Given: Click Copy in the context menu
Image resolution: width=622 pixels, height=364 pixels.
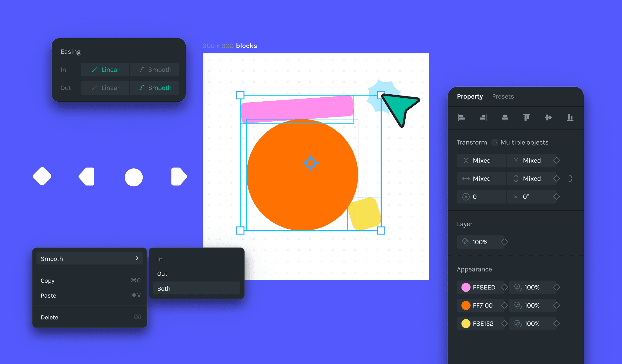Looking at the screenshot, I should tap(48, 281).
